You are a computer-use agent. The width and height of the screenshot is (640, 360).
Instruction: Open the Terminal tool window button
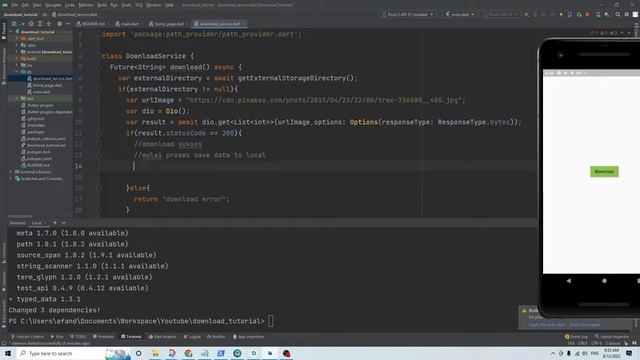131,337
